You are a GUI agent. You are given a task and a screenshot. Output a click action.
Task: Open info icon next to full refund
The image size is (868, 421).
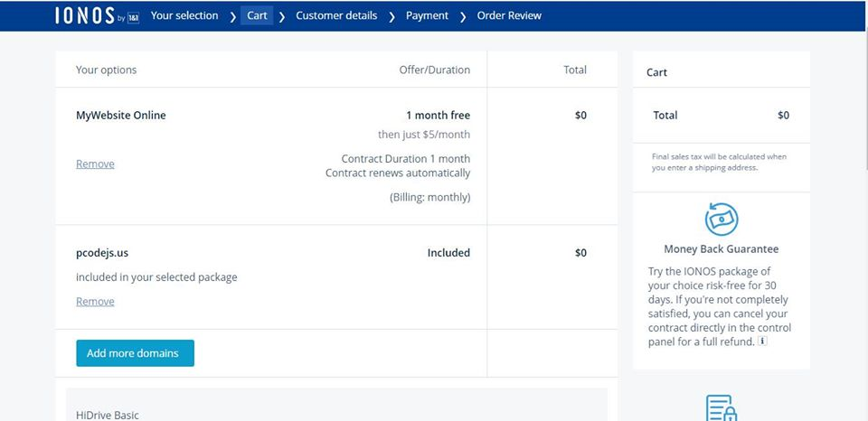click(x=762, y=341)
